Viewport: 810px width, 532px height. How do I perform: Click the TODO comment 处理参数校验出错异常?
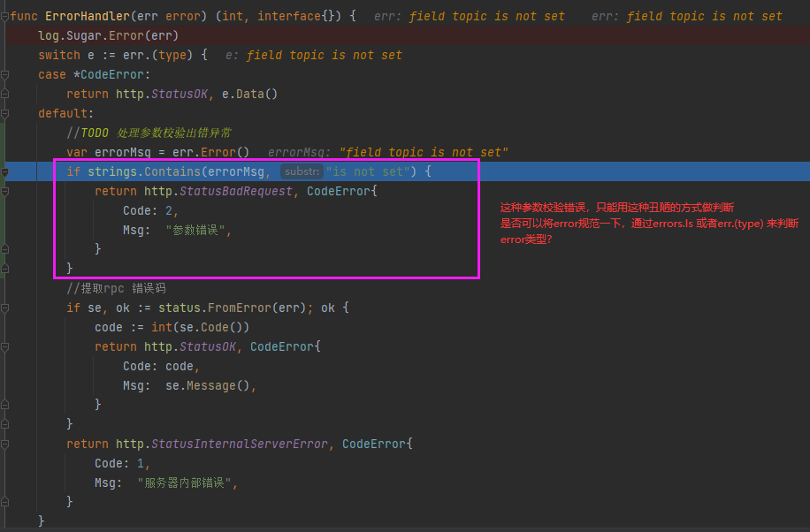(x=149, y=133)
